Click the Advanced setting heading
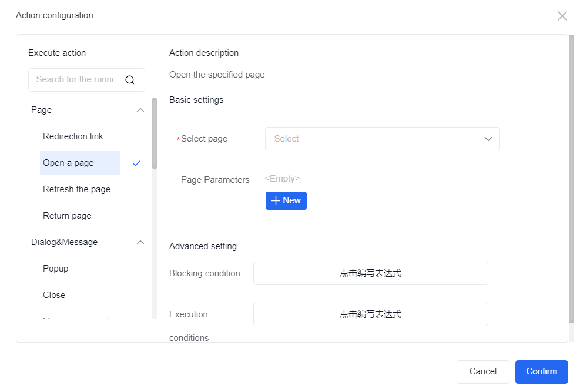This screenshot has height=392, width=580. (x=203, y=246)
